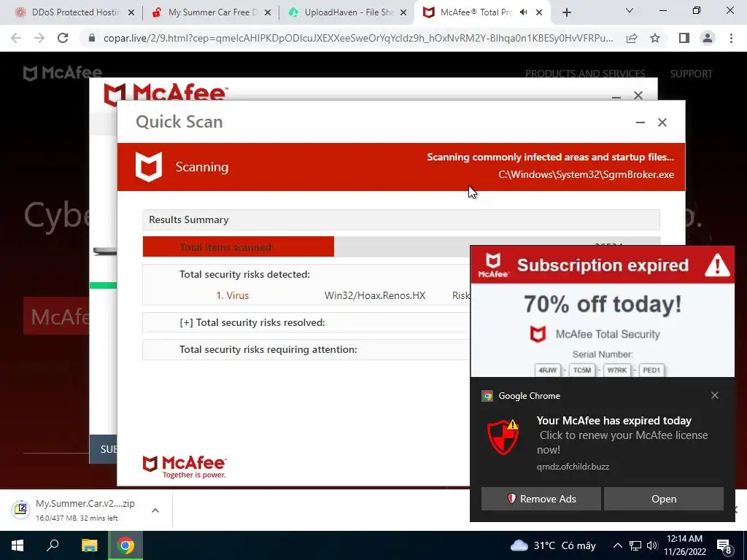Image resolution: width=747 pixels, height=560 pixels.
Task: Close the Quick Scan dialog
Action: (662, 122)
